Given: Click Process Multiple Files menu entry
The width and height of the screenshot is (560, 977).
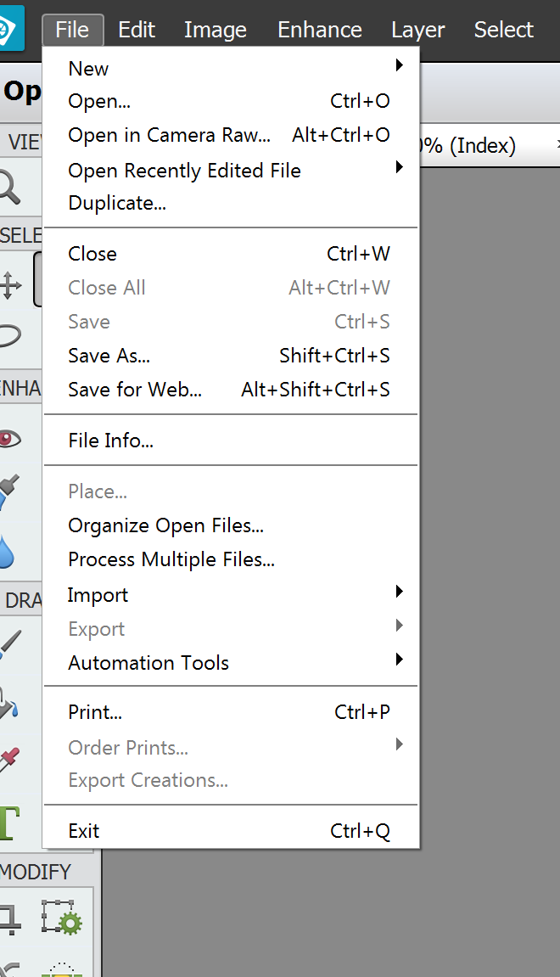Looking at the screenshot, I should pyautogui.click(x=171, y=559).
